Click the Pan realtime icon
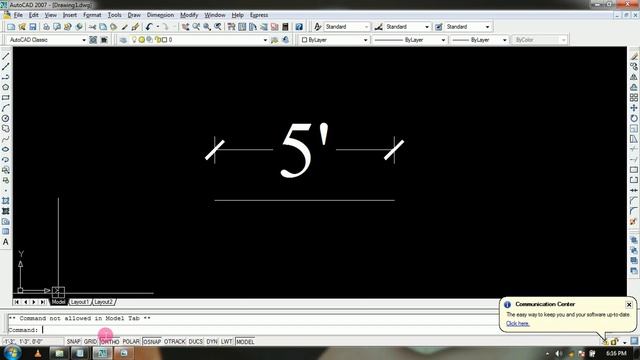This screenshot has width=640, height=360. tap(185, 27)
